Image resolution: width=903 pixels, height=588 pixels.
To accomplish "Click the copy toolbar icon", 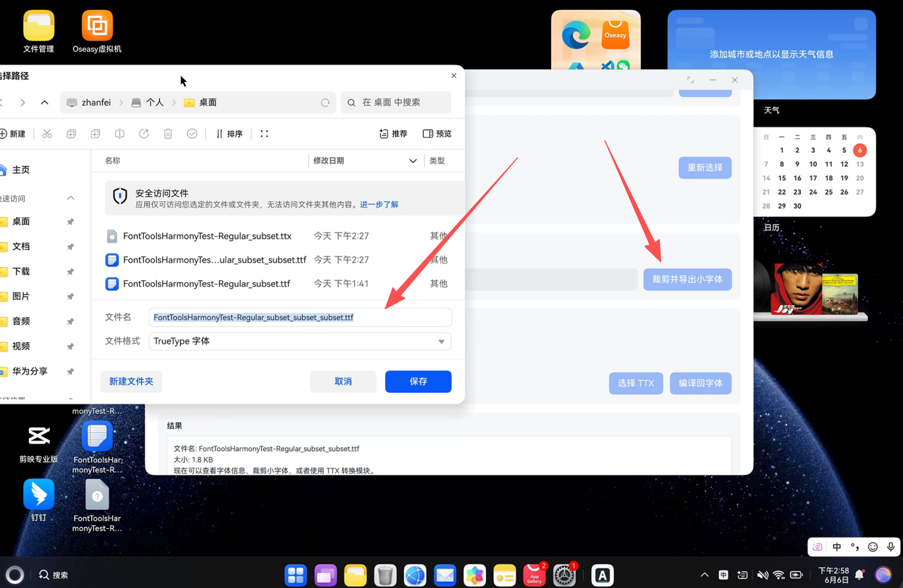I will point(71,134).
